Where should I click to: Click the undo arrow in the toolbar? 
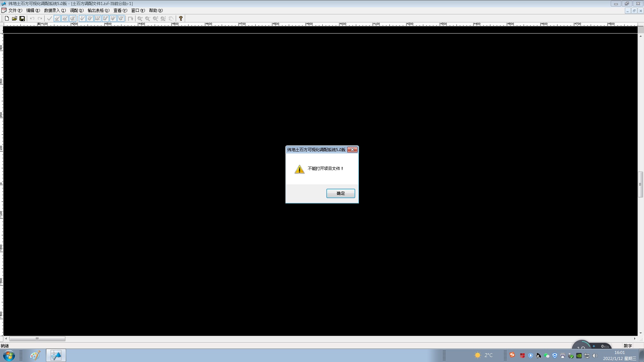pos(32,18)
